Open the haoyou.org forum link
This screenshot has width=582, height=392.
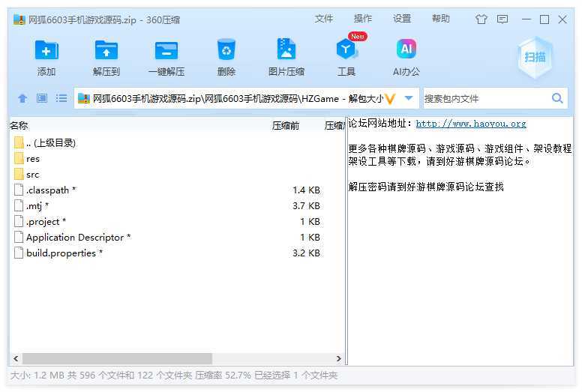470,124
